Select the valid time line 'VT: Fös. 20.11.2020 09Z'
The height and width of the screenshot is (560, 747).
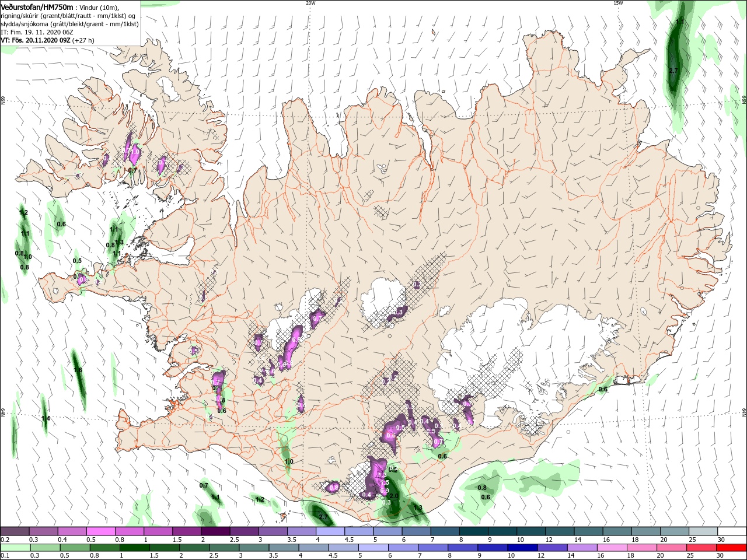pyautogui.click(x=36, y=40)
